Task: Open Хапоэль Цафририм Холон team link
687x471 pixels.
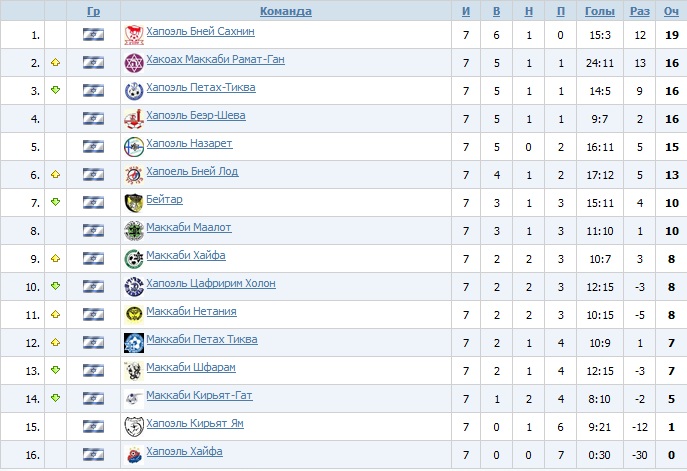Action: point(209,284)
